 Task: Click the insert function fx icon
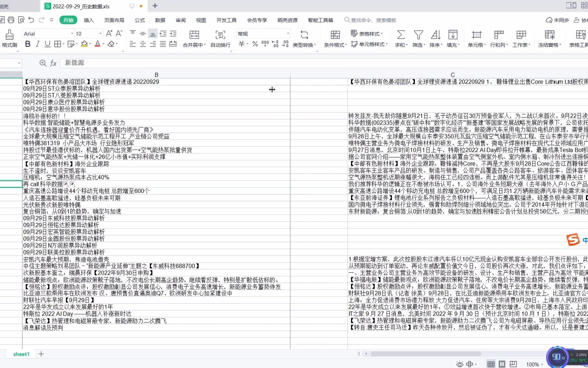pos(53,63)
